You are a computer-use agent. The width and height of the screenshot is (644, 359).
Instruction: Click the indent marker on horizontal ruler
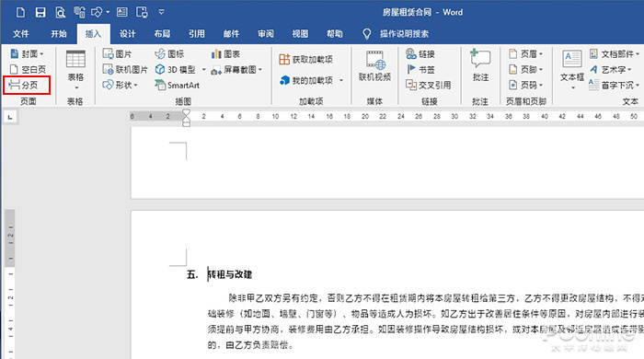coord(186,118)
